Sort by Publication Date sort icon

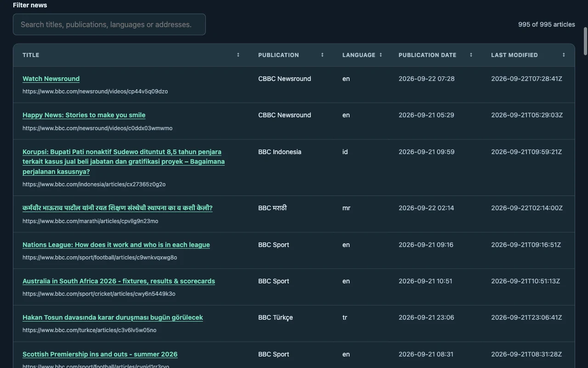click(x=471, y=55)
